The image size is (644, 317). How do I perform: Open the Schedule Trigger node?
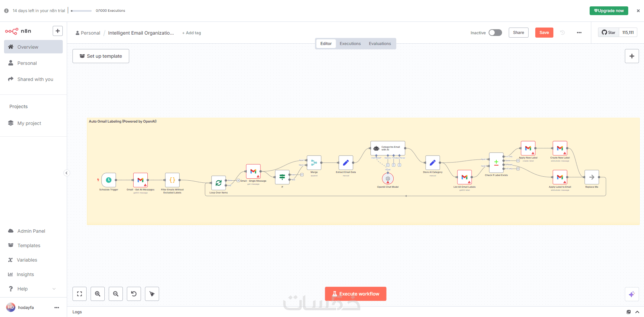tap(109, 180)
